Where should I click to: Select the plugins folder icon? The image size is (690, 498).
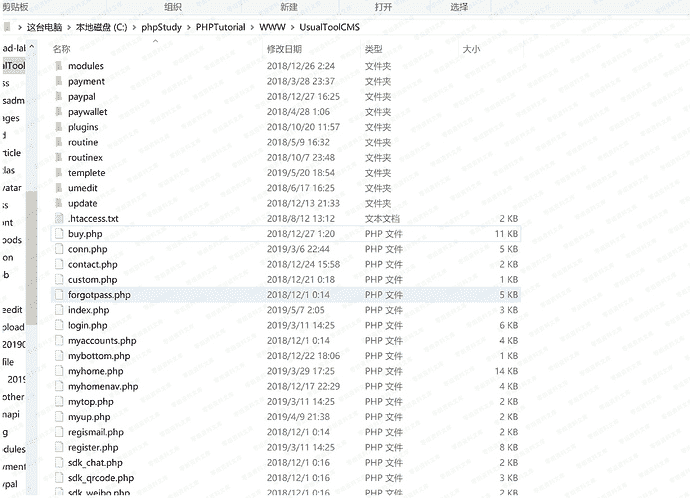(58, 127)
